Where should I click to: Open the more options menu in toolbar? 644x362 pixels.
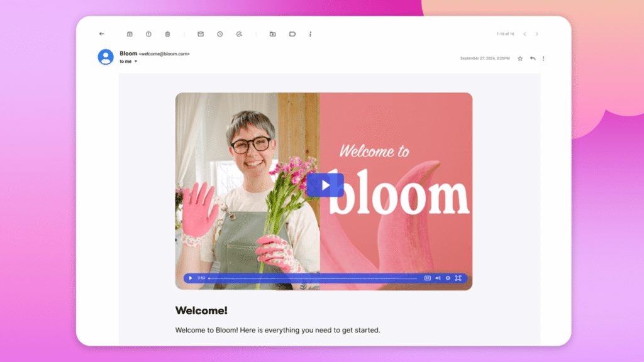(310, 34)
